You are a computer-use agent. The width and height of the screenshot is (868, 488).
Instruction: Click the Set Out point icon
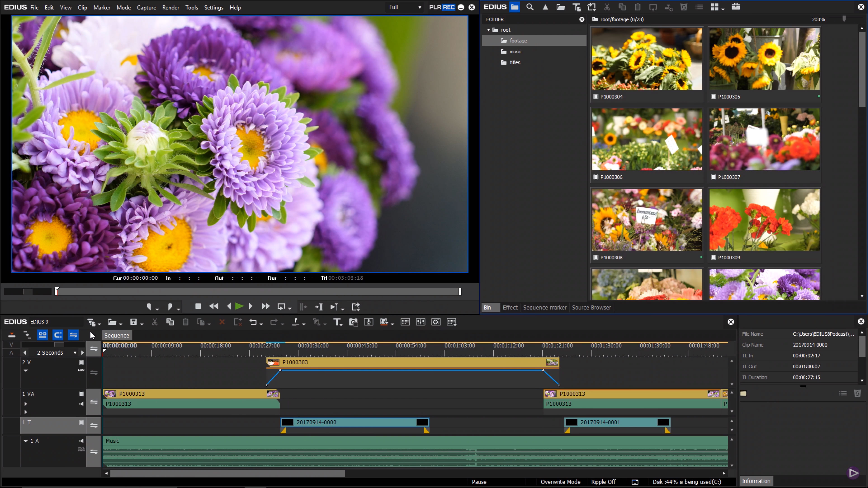click(170, 307)
